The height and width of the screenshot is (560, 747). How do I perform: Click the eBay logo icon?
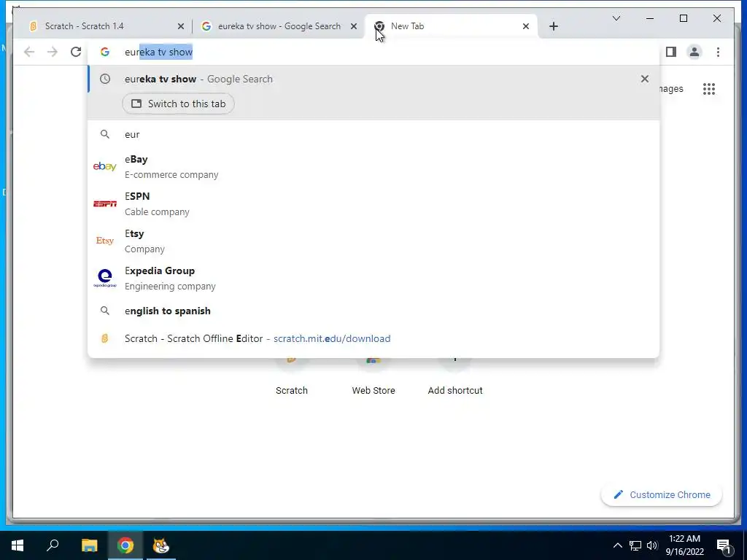(x=105, y=166)
